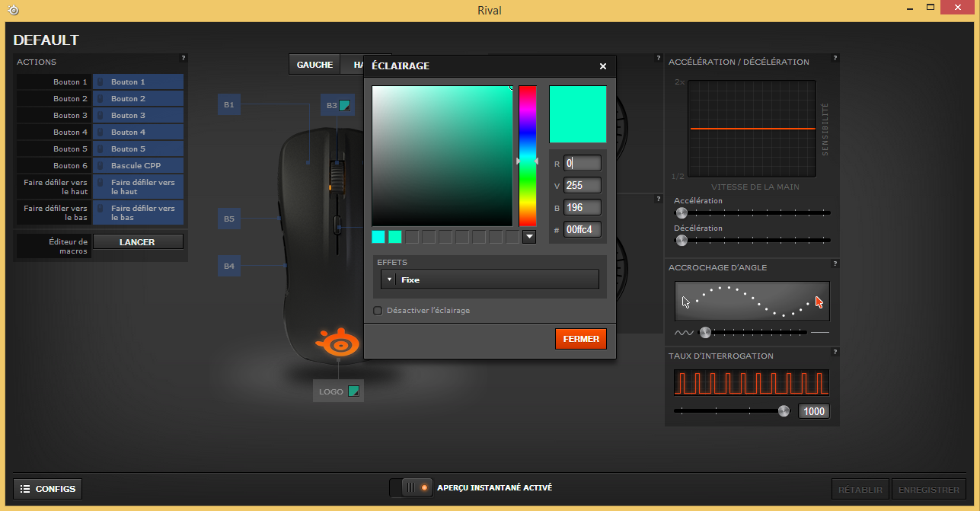This screenshot has width=980, height=511.
Task: Toggle the Aperçu instantané switch
Action: pyautogui.click(x=411, y=487)
